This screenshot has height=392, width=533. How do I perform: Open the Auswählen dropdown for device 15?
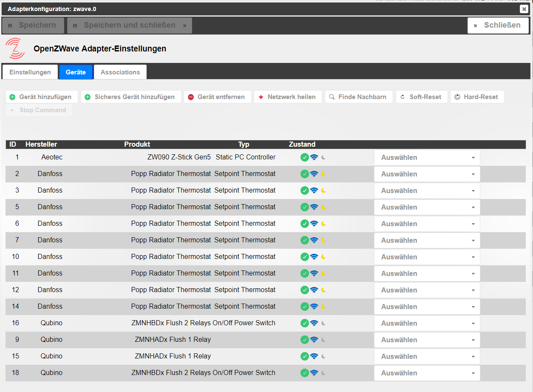click(x=427, y=356)
